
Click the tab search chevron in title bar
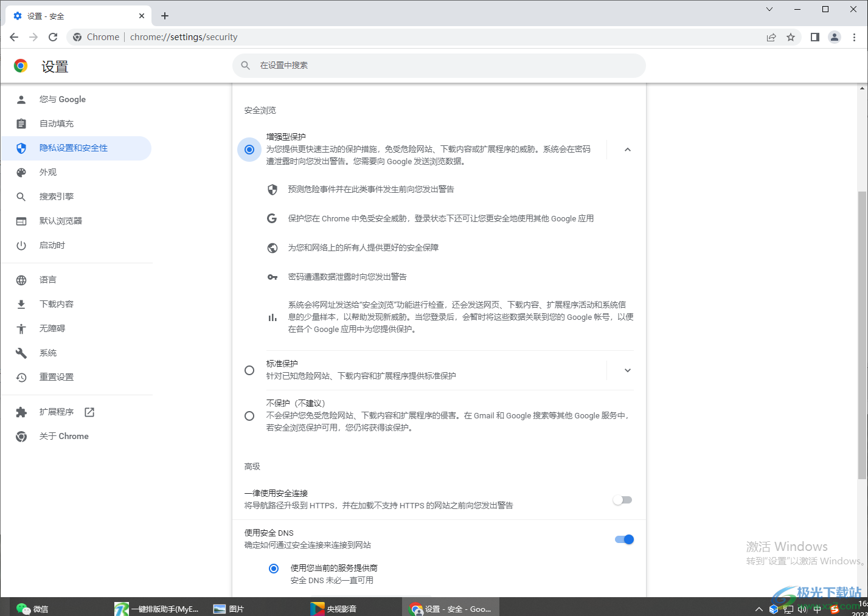pyautogui.click(x=769, y=9)
